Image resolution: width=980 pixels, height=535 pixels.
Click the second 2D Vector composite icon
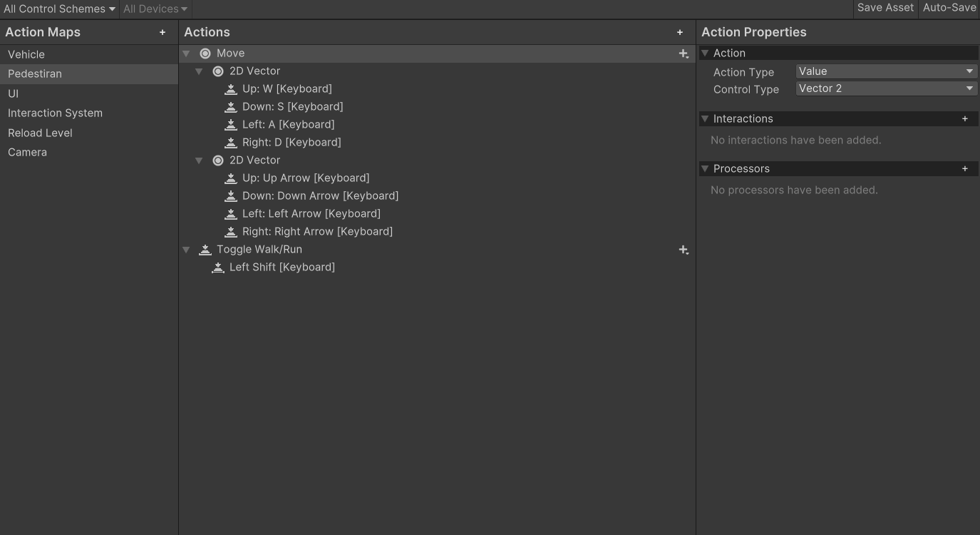[x=218, y=160]
